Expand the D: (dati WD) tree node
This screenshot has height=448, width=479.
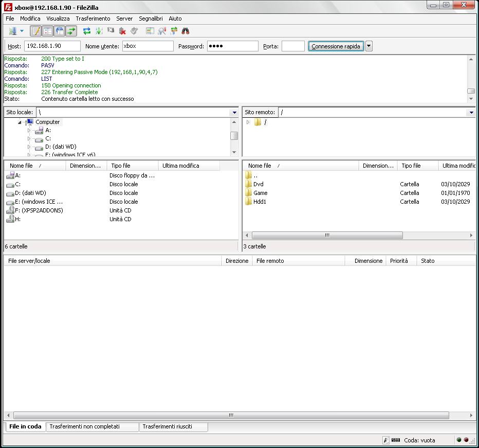[x=29, y=147]
